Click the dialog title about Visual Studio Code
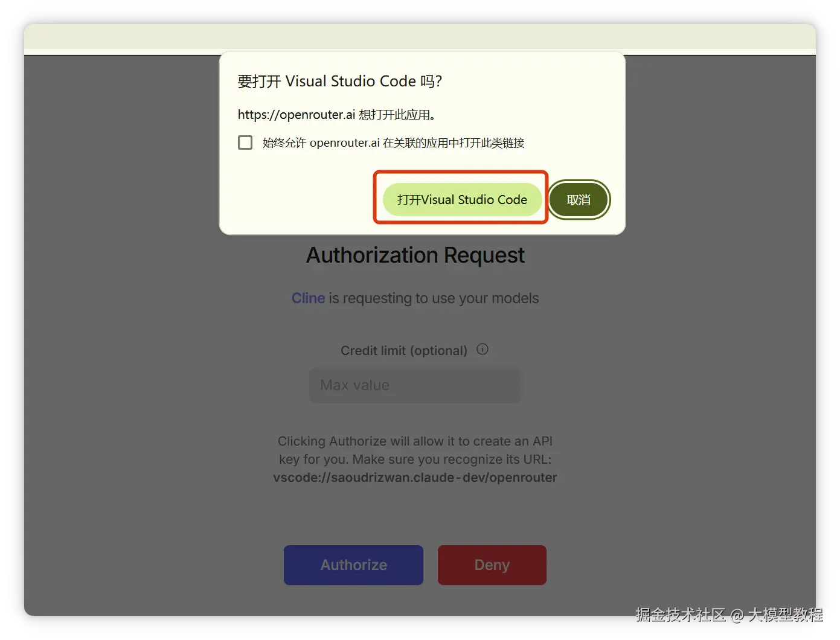840x640 pixels. (x=339, y=81)
